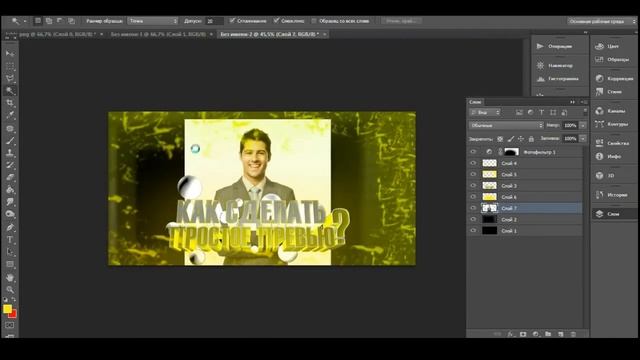This screenshot has width=640, height=360.
Task: Hide layer Слой 1
Action: click(473, 231)
